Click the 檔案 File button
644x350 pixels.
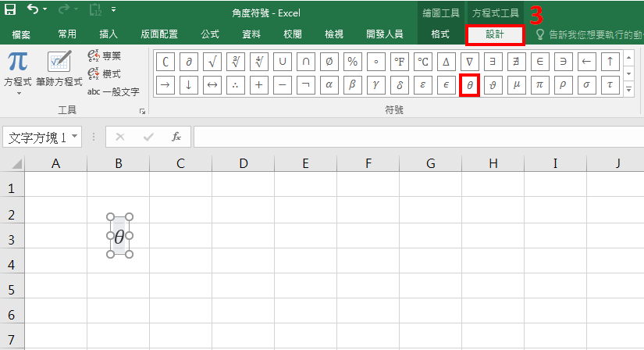(x=21, y=35)
